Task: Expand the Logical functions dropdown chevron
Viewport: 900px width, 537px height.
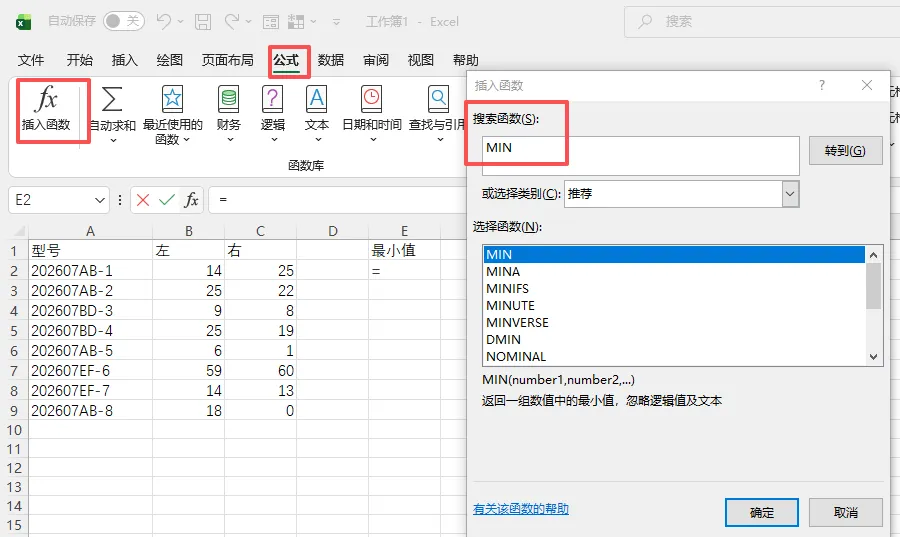Action: pyautogui.click(x=274, y=139)
